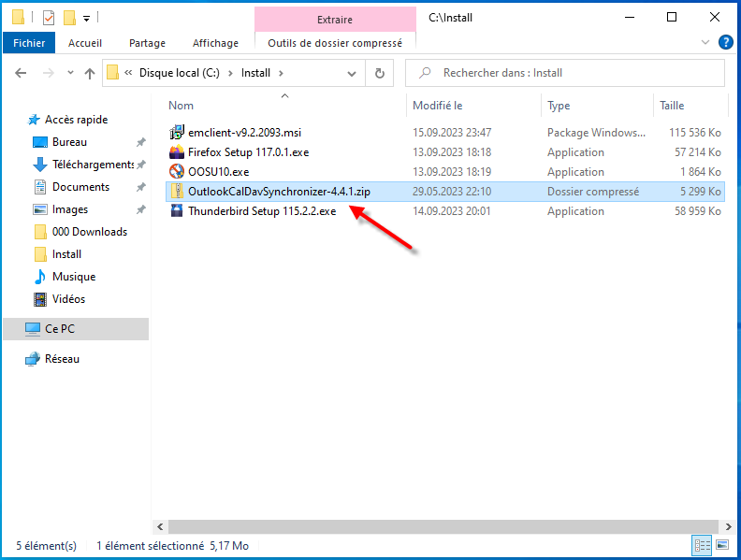
Task: Switch to the Accueil ribbon tab
Action: (85, 43)
